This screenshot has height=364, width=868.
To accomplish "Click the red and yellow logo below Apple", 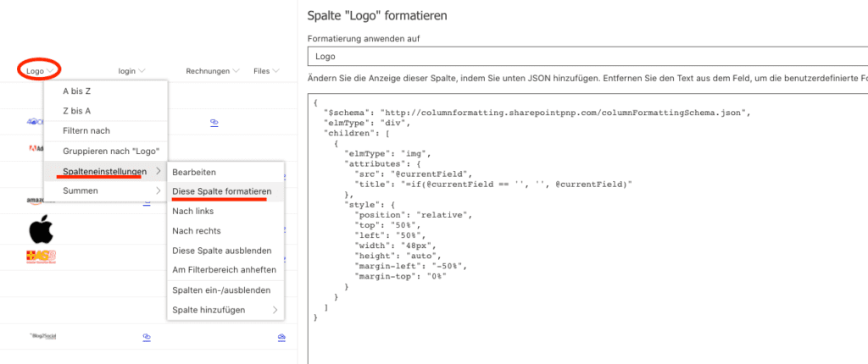I will click(41, 256).
